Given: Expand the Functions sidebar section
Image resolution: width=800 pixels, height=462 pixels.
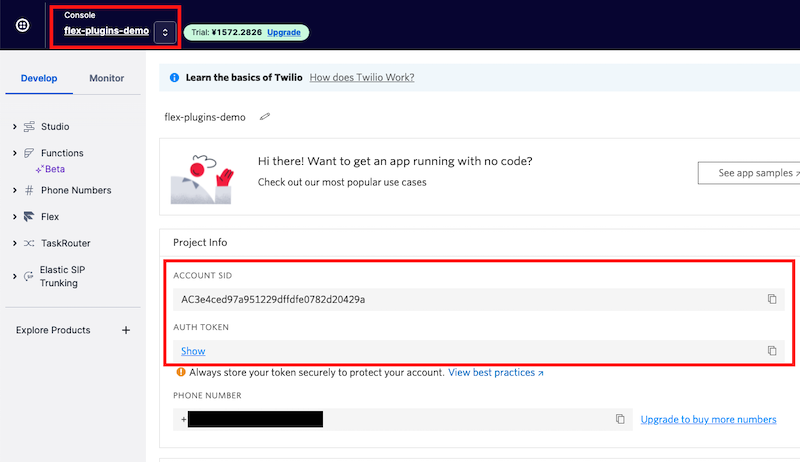Looking at the screenshot, I should click(14, 153).
